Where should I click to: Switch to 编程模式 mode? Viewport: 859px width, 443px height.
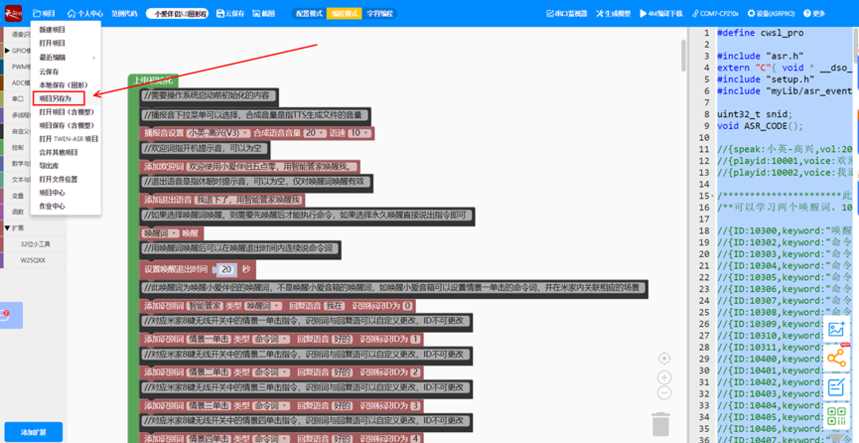pyautogui.click(x=345, y=14)
